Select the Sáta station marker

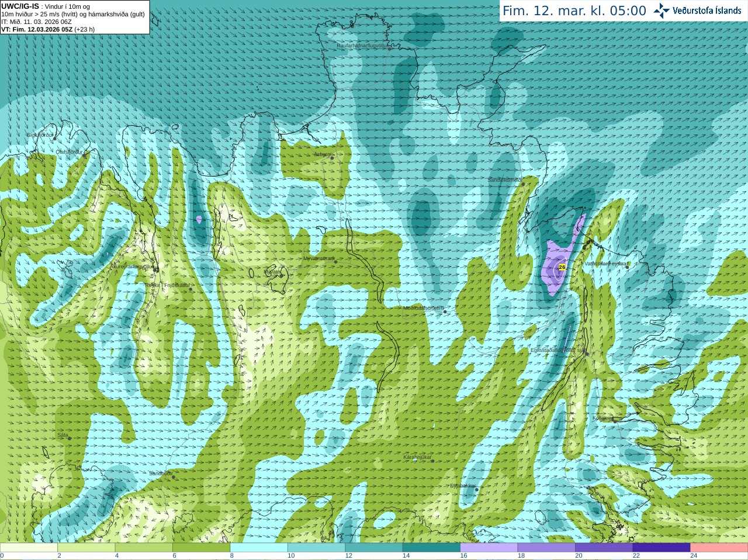[x=70, y=438]
